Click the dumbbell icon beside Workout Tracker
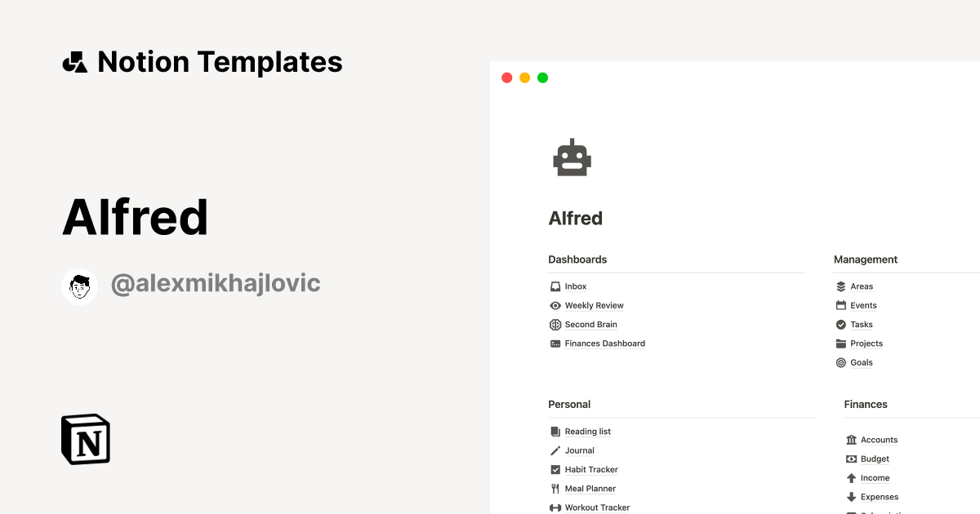 point(555,507)
